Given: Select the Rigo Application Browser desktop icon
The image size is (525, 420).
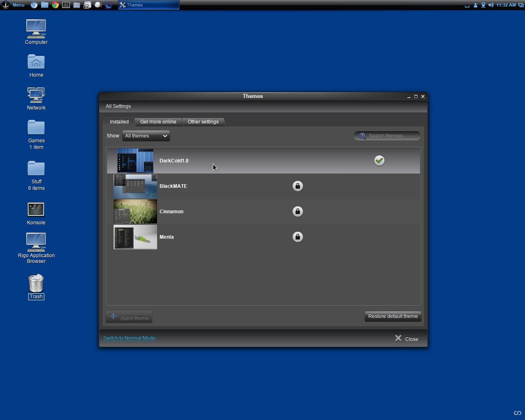Looking at the screenshot, I should (36, 248).
